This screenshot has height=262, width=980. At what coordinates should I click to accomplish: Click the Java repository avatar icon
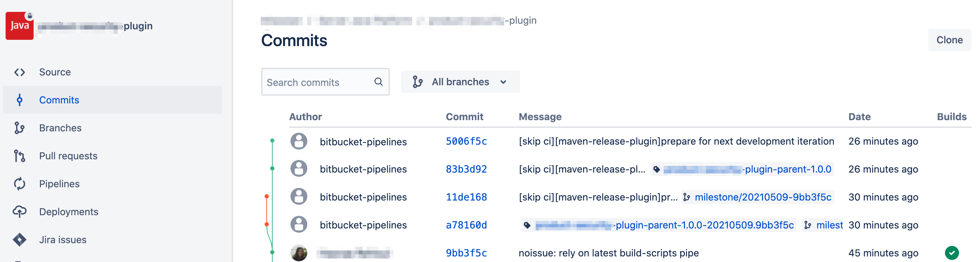click(x=19, y=26)
